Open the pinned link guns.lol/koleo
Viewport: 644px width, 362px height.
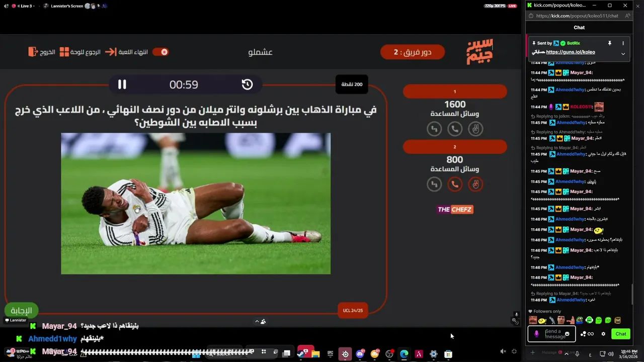tap(571, 52)
